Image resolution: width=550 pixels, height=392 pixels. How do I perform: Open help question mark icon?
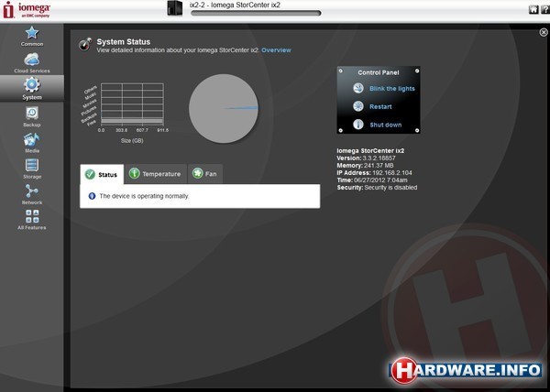pos(544,9)
